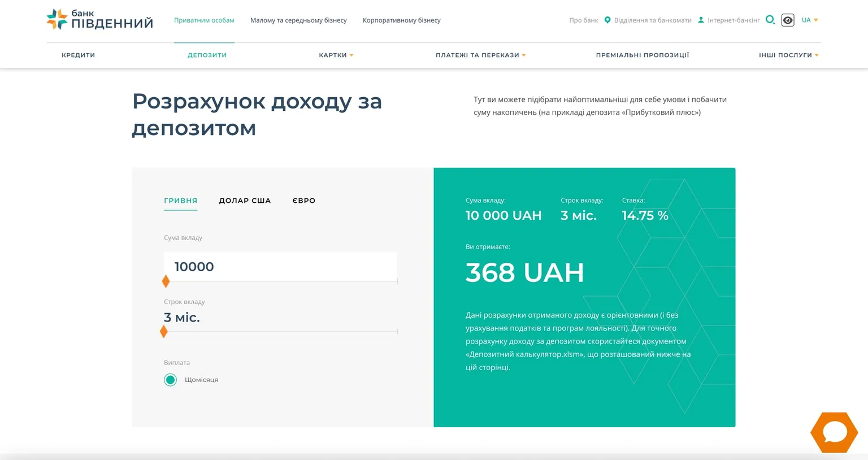Go to Корпоративному бізнесу
The height and width of the screenshot is (460, 868).
(402, 20)
